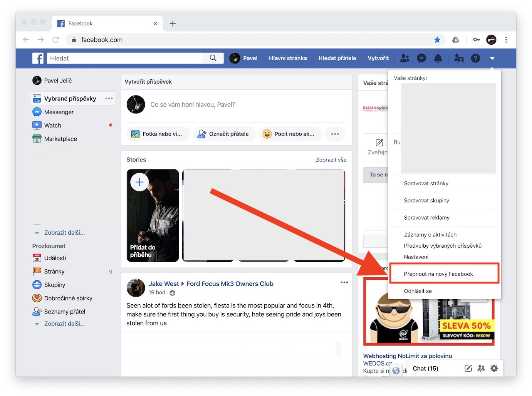532x396 pixels.
Task: Choose 'Odhlásit se' from the menu
Action: pyautogui.click(x=418, y=291)
